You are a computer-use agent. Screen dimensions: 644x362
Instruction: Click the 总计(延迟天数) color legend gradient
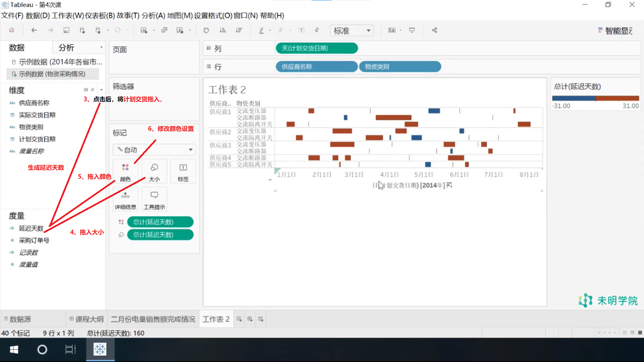595,98
